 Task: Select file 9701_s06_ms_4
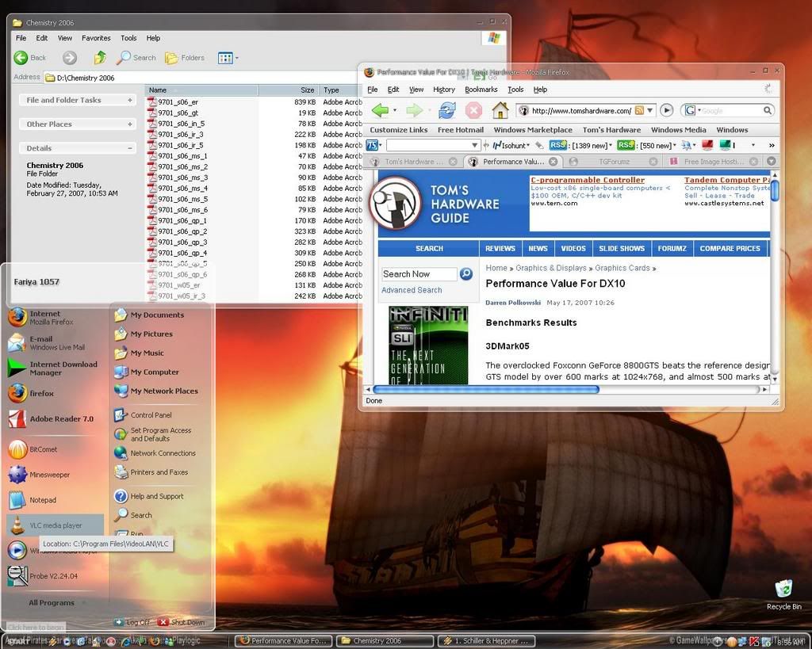[182, 189]
